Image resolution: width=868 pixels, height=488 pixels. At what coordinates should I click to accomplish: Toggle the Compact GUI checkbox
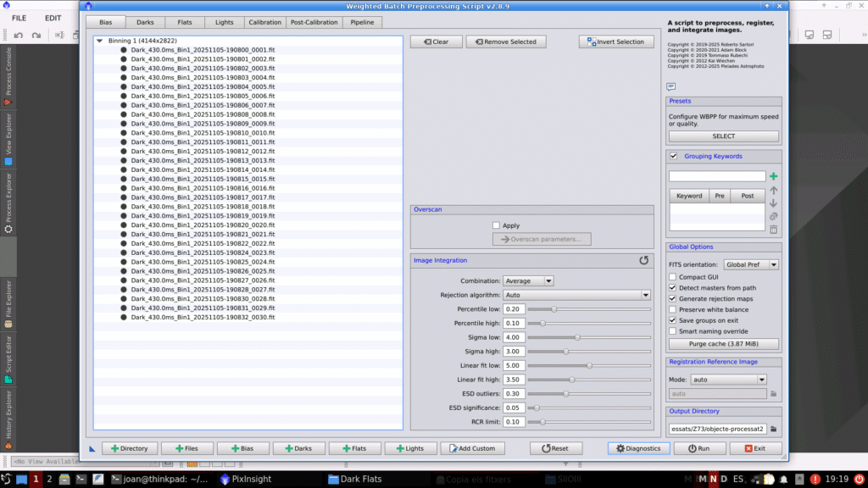click(x=673, y=277)
